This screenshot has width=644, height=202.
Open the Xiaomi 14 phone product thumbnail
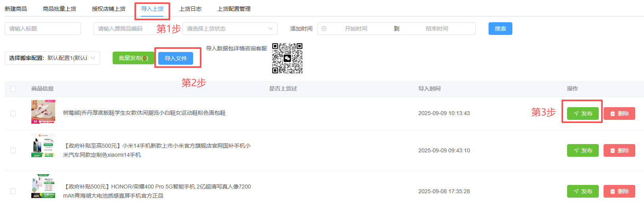pyautogui.click(x=43, y=146)
